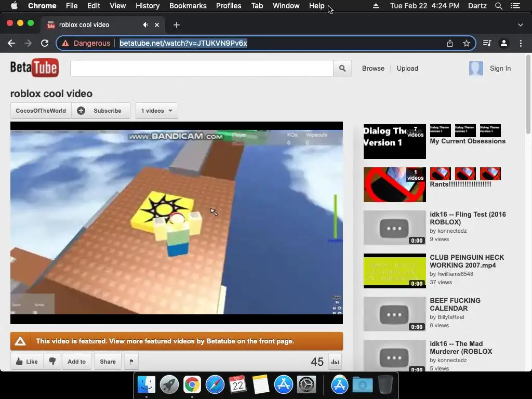Open CLUB PEINGUIN HECK WORKING thumbnail
Screen dimensions: 532x399
click(395, 271)
